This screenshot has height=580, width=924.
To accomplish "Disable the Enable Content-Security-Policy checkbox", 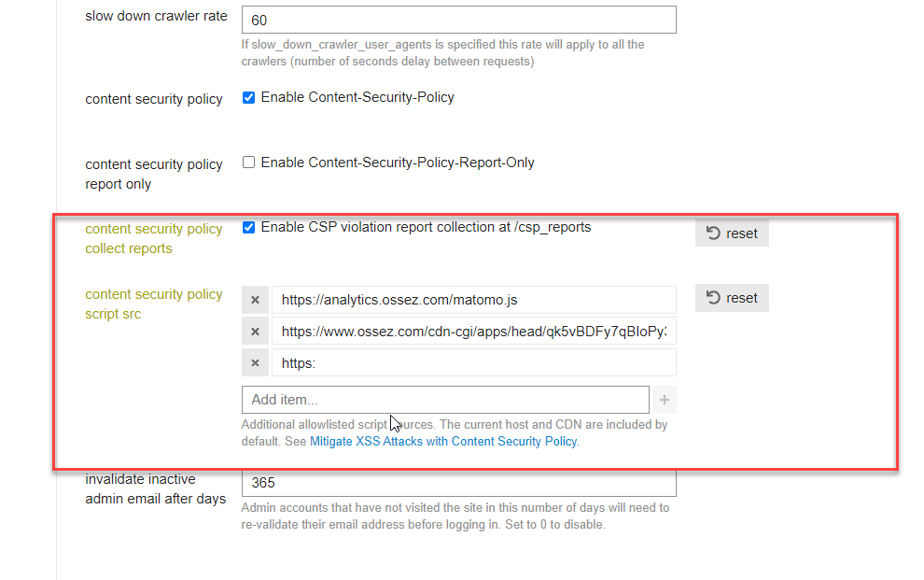I will [248, 98].
